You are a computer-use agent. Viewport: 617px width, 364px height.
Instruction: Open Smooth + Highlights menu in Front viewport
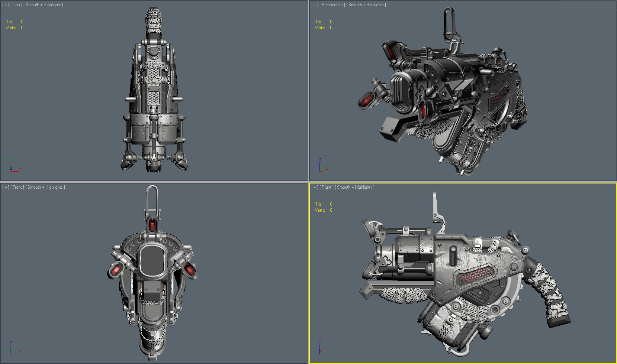pyautogui.click(x=45, y=187)
